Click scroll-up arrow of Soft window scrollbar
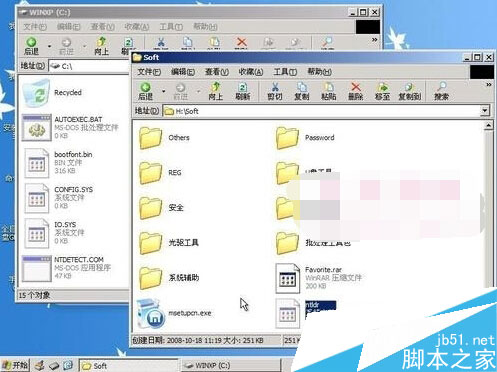The height and width of the screenshot is (372, 497). (488, 126)
